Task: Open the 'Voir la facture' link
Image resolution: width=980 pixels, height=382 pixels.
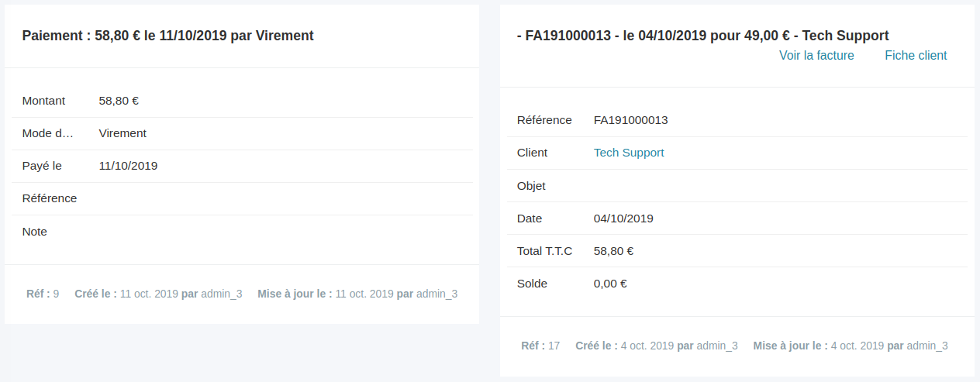Action: coord(816,56)
